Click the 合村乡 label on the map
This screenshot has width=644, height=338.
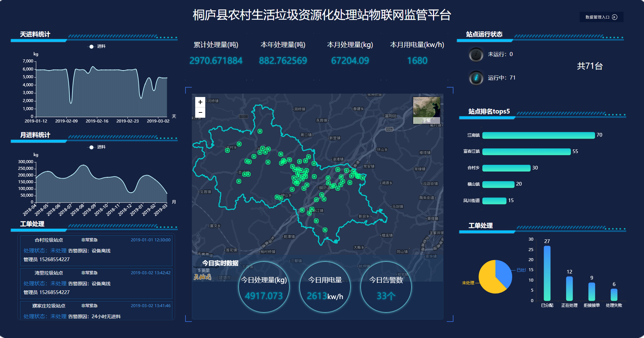231,147
